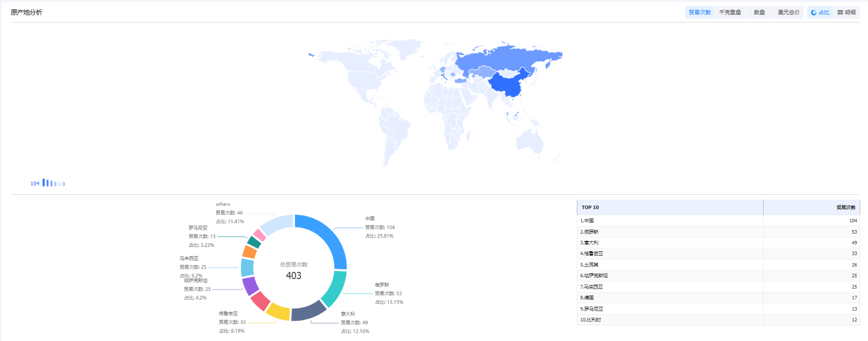Image resolution: width=868 pixels, height=341 pixels.
Task: Click the light blue others donut slice
Action: pos(277,224)
